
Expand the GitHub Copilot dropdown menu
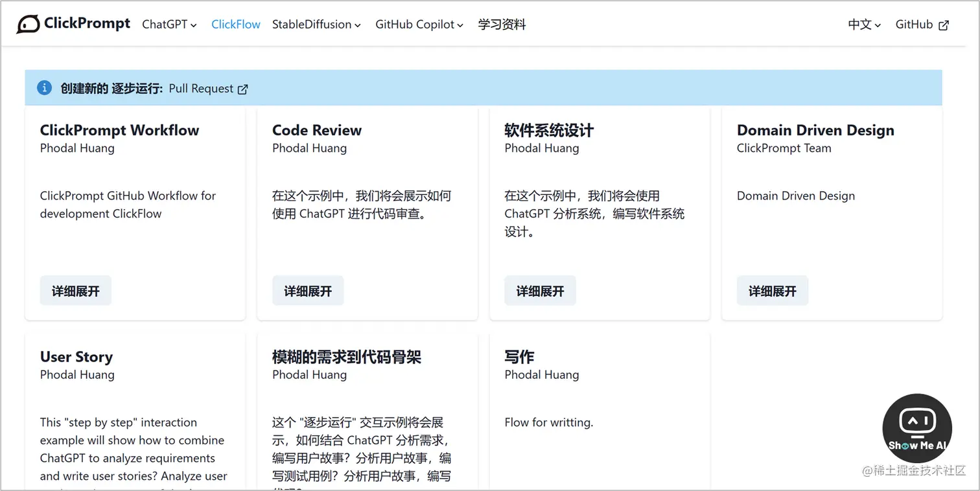[419, 25]
